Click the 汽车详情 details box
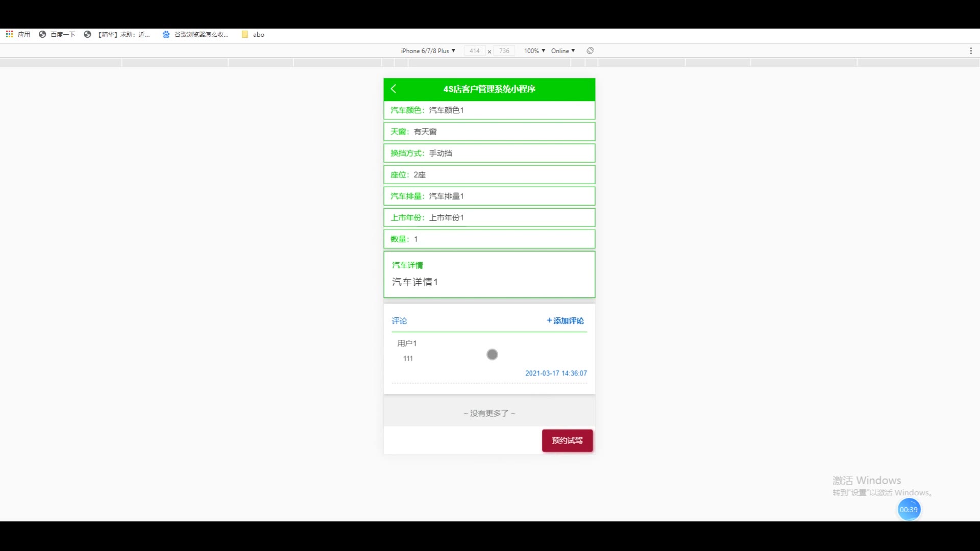This screenshot has height=551, width=980. coord(489,274)
